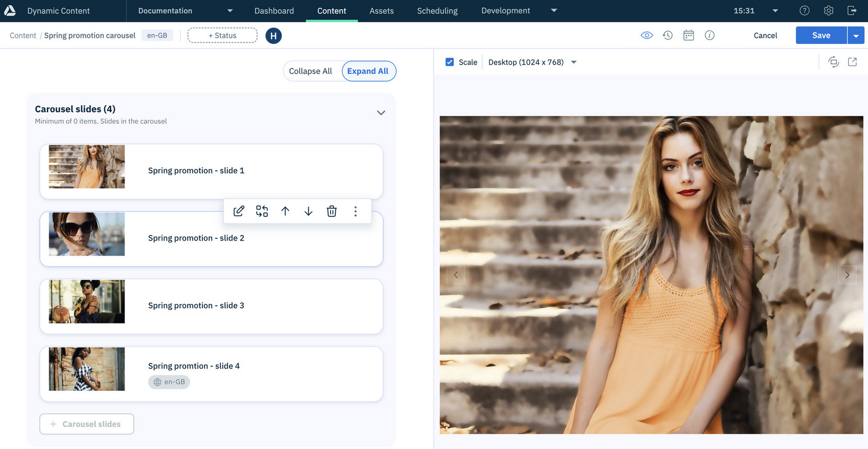Select the slide 2 sunglasses thumbnail
The height and width of the screenshot is (449, 868).
(x=87, y=234)
